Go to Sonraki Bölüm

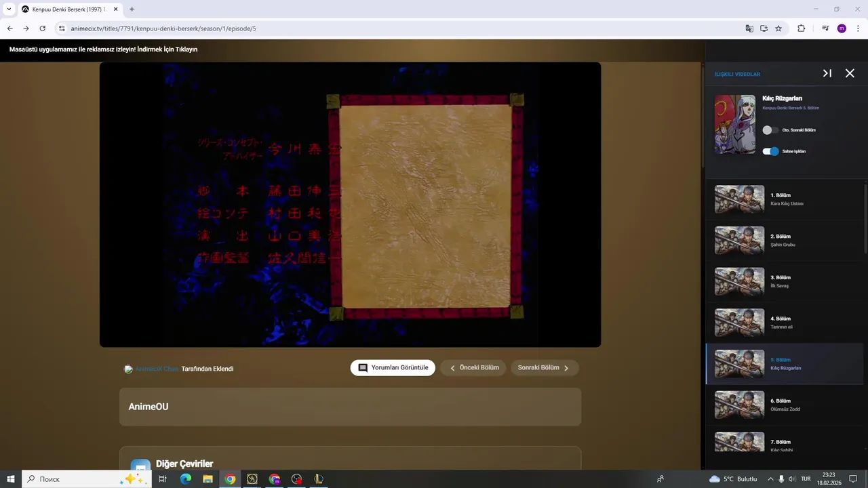545,367
